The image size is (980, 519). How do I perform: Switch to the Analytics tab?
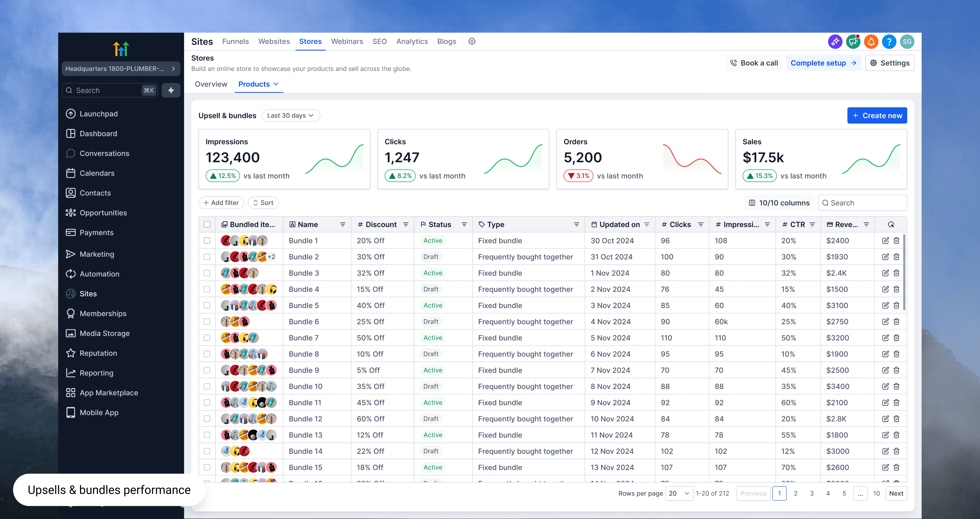coord(412,41)
